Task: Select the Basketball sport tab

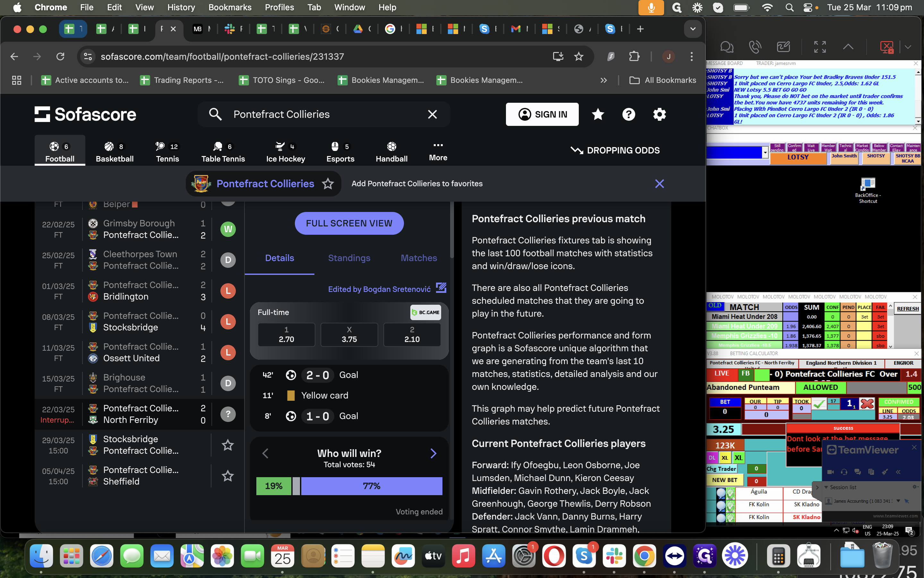Action: pyautogui.click(x=115, y=152)
